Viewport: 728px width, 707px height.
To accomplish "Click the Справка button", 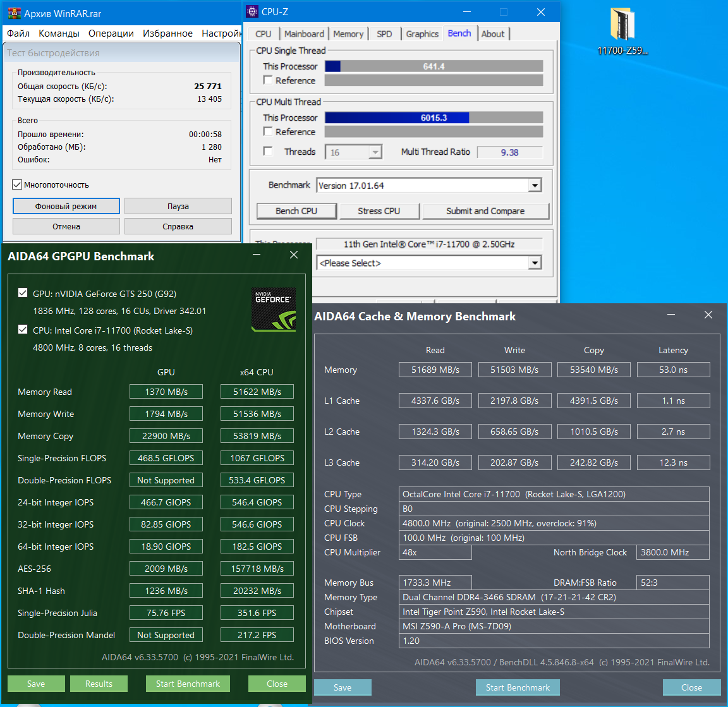I will (x=178, y=227).
